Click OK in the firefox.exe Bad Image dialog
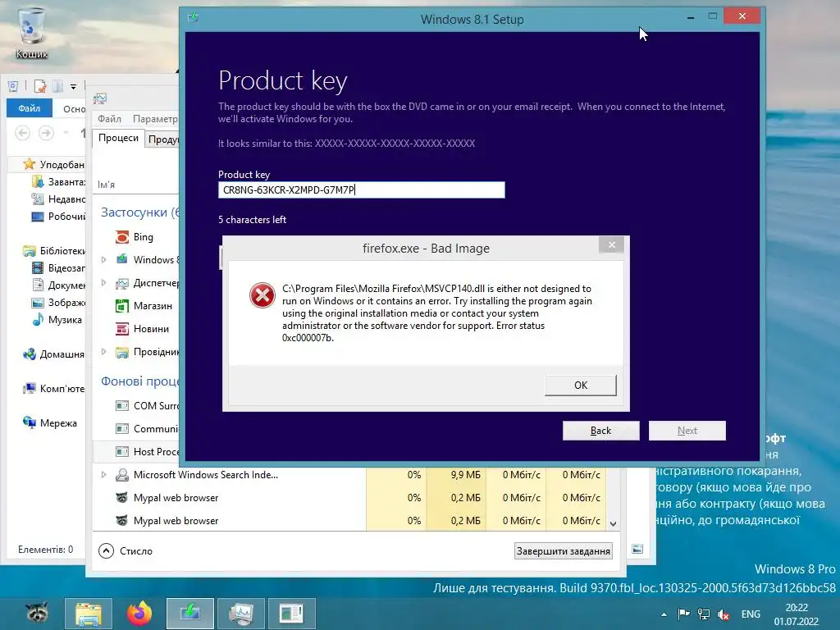The image size is (840, 630). (580, 386)
